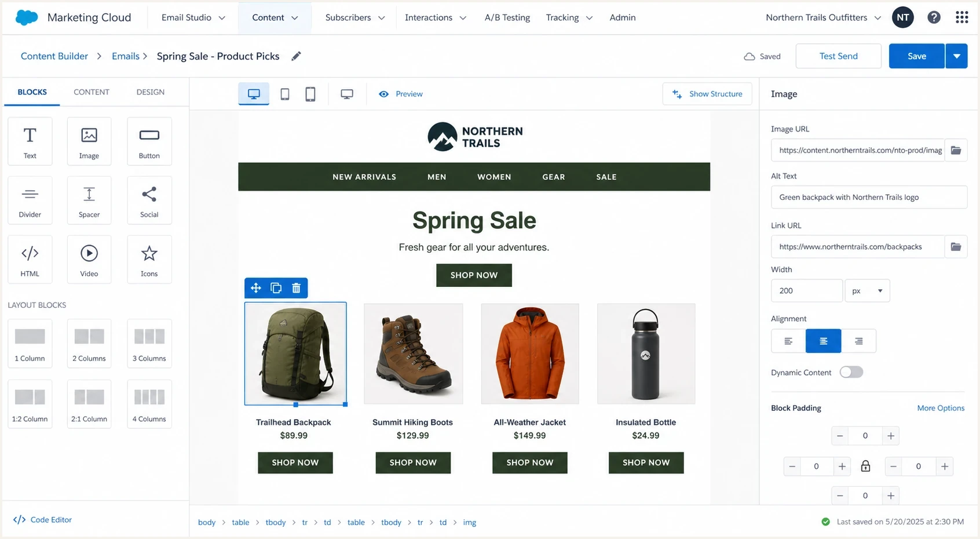This screenshot has height=539, width=980.
Task: Open A/B Testing menu item
Action: coord(507,17)
